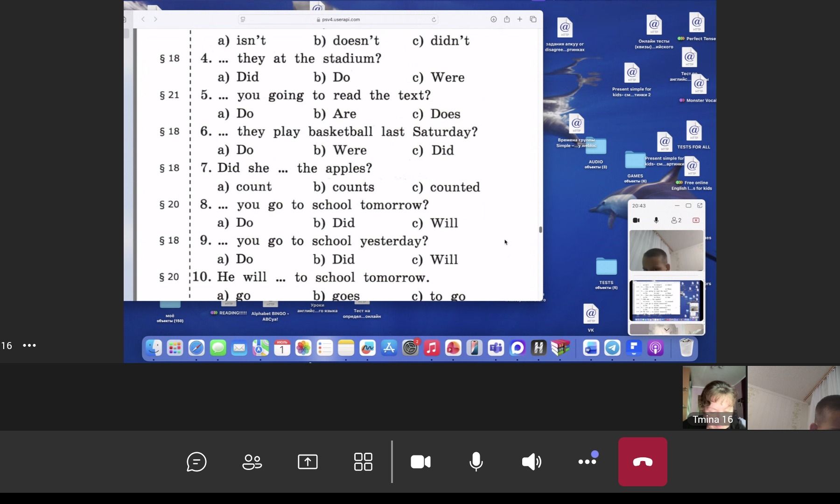Screen dimensions: 840x504
Task: Click the psv4.userapi.com address bar
Action: [338, 20]
